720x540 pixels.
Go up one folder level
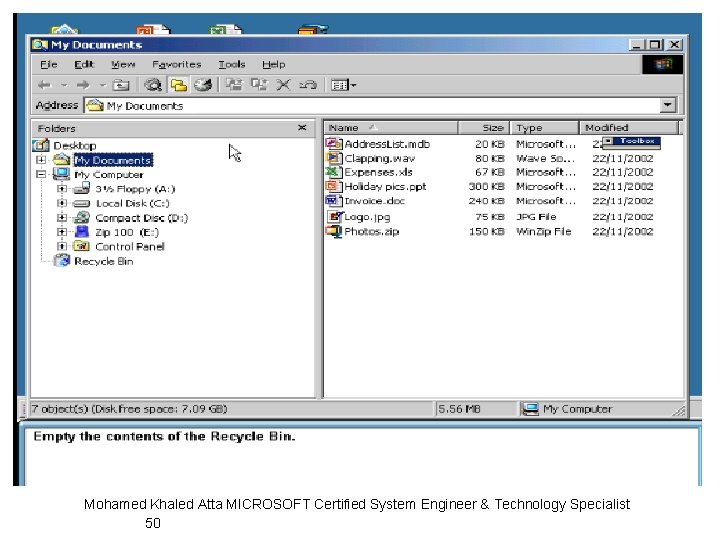(121, 85)
